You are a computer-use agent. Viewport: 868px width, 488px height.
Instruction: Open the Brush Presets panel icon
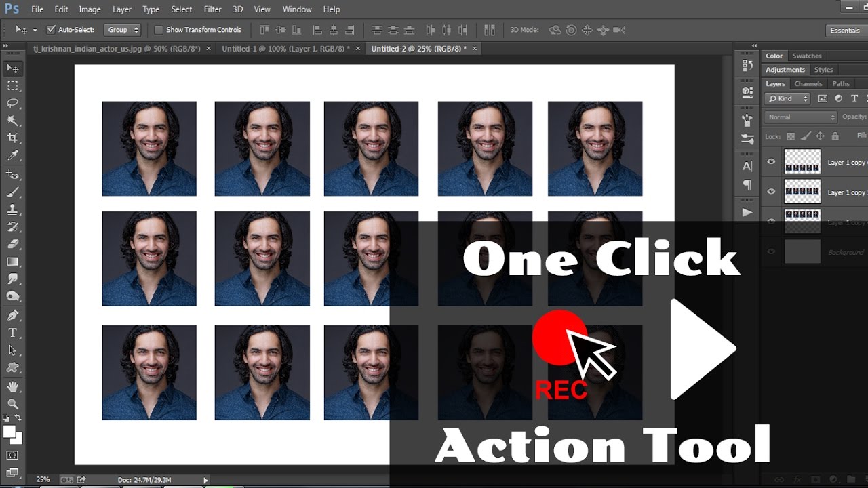[747, 140]
